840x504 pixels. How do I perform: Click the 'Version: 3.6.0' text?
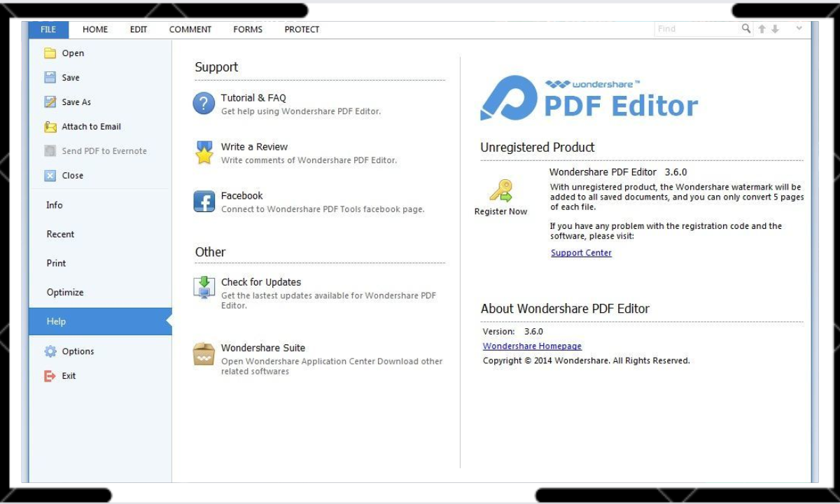[x=513, y=332]
